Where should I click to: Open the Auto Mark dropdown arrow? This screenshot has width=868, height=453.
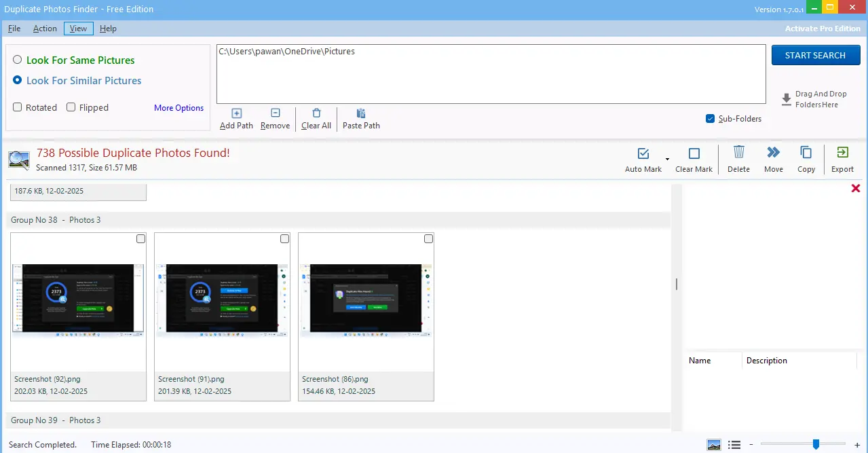[667, 160]
